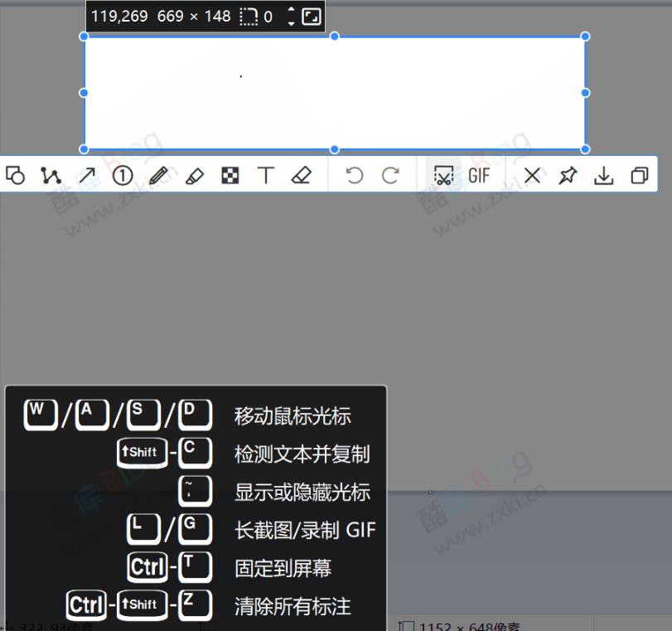Start a GIF recording
Viewport: 672px width, 631px height.
tap(479, 175)
